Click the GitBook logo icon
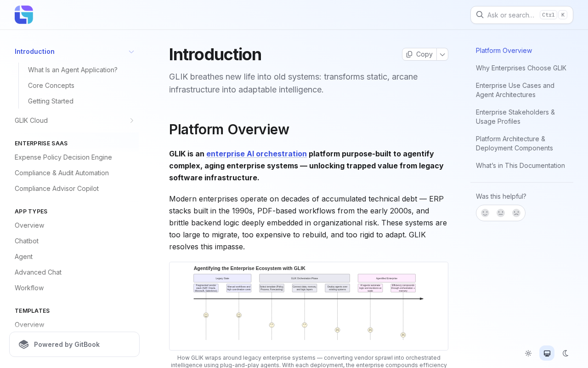The width and height of the screenshot is (588, 368). click(24, 345)
